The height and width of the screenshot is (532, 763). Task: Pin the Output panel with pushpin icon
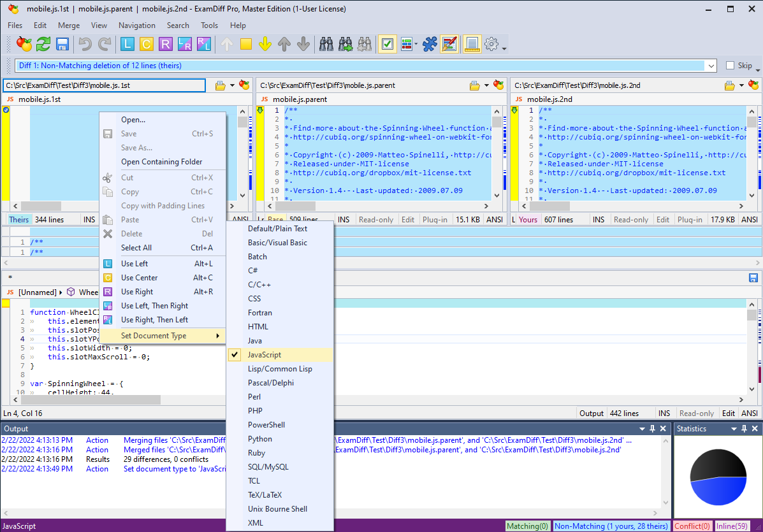point(653,428)
